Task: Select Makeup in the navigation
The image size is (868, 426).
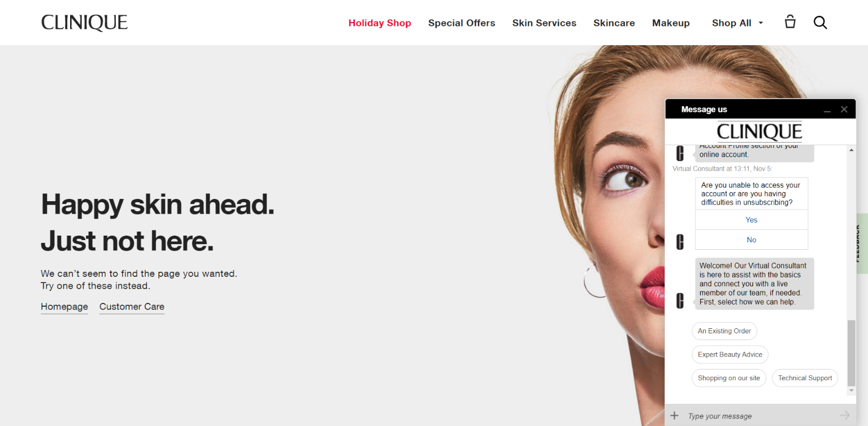Action: click(x=671, y=23)
